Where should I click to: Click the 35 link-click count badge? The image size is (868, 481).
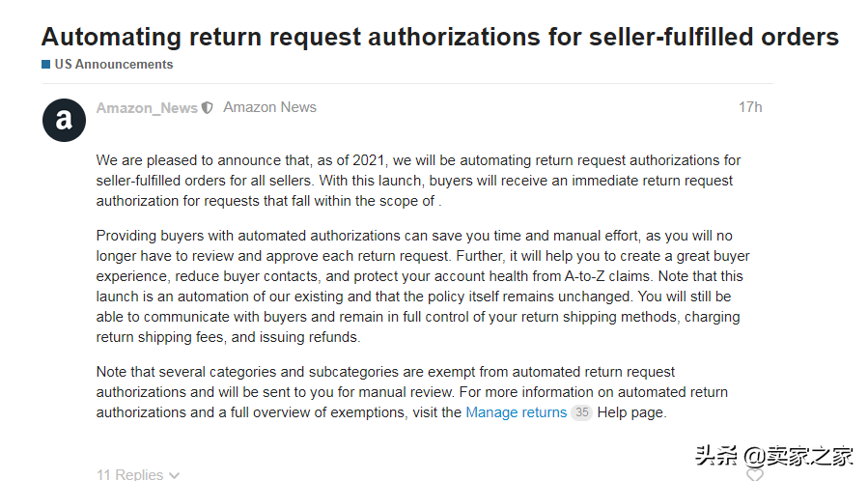point(582,412)
